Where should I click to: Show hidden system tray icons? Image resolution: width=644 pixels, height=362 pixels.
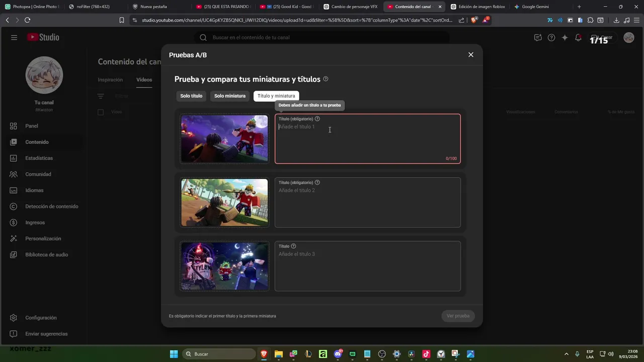click(567, 354)
